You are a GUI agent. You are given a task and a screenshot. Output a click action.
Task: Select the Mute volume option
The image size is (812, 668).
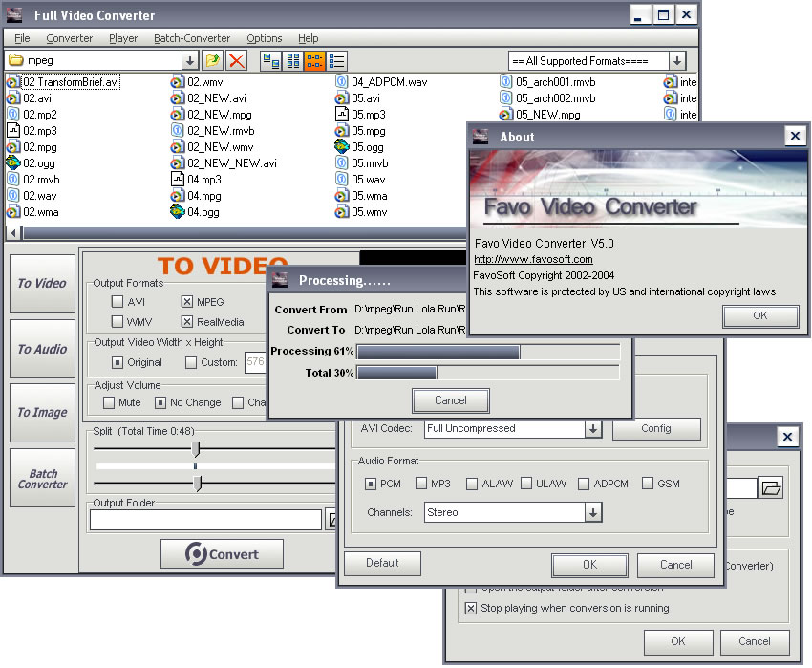(109, 402)
